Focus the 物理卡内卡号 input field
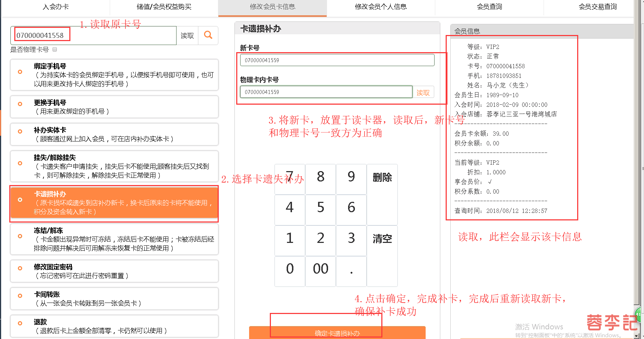Viewport: 644px width, 339px height. (x=326, y=92)
